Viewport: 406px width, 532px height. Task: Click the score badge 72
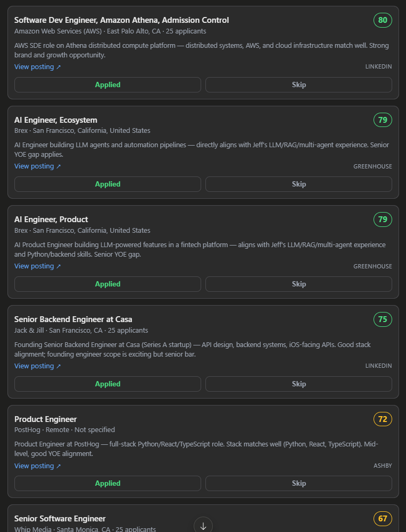point(383,419)
